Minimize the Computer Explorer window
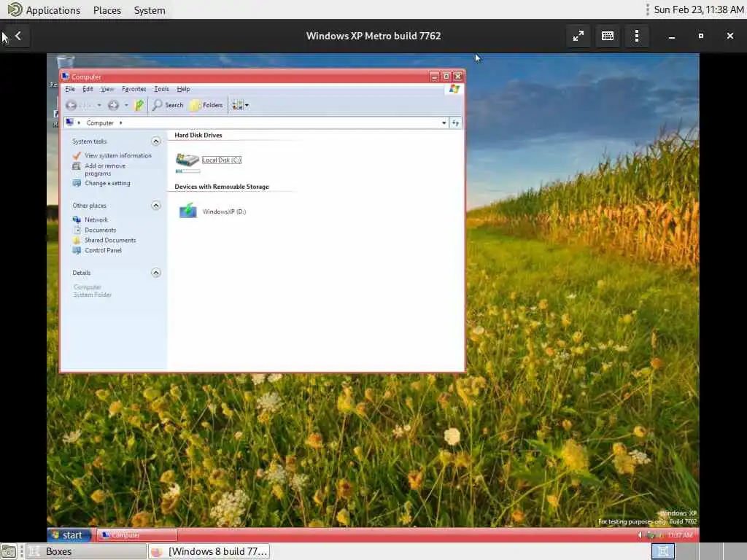Viewport: 747px width, 560px height. point(434,76)
